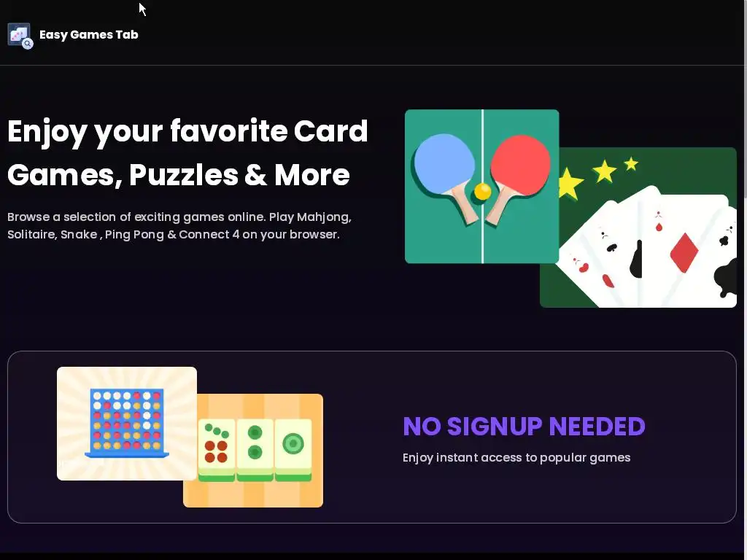The height and width of the screenshot is (560, 747).
Task: Click the yellow ping pong ball
Action: [483, 192]
